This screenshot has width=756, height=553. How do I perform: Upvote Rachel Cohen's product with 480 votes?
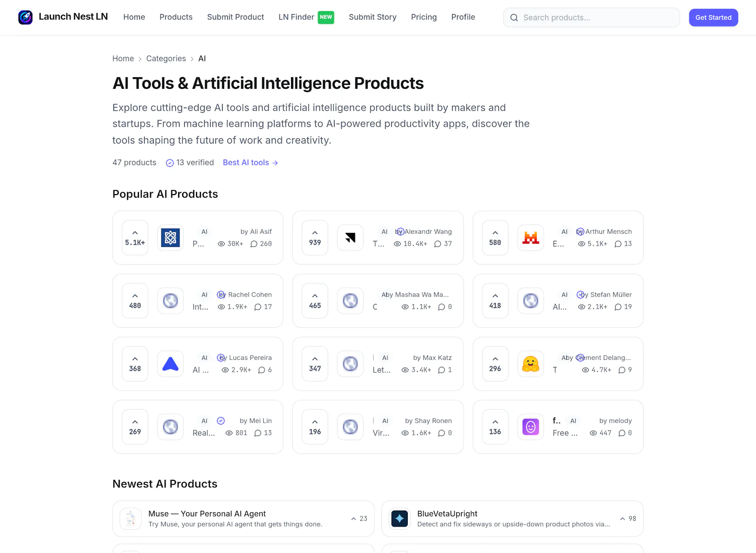coord(135,301)
